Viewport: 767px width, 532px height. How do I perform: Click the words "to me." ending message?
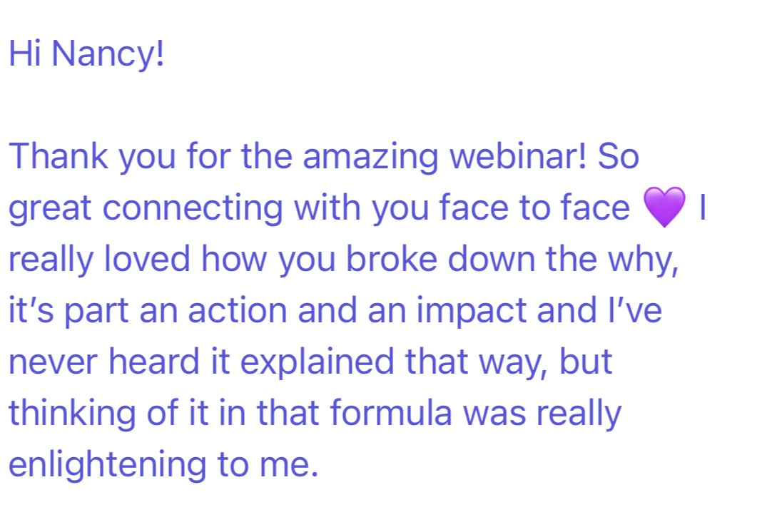[268, 465]
